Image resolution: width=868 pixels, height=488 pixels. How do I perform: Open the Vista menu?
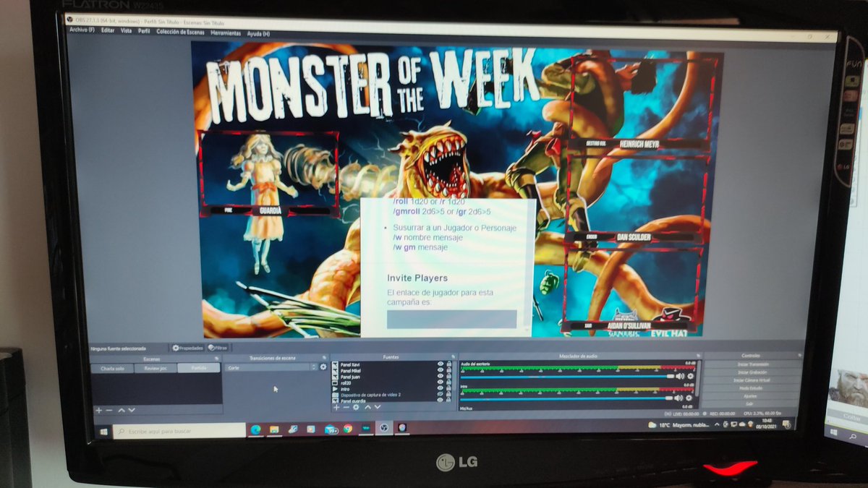(x=127, y=31)
